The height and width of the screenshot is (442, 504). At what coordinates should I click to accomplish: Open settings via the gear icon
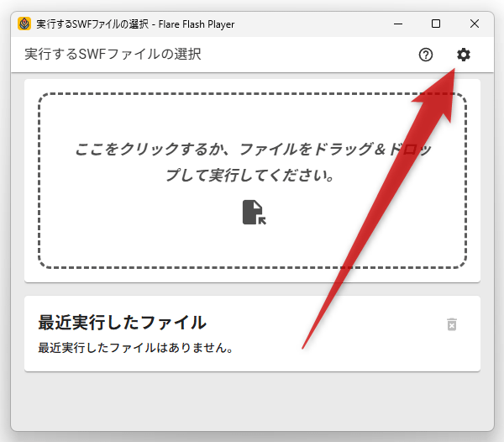point(464,55)
